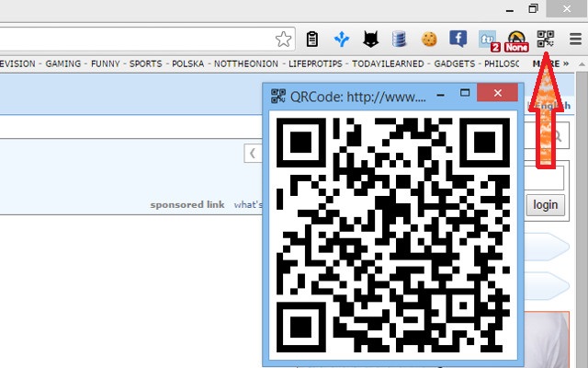Open the black cat mask extension
This screenshot has height=368, width=588.
[370, 39]
